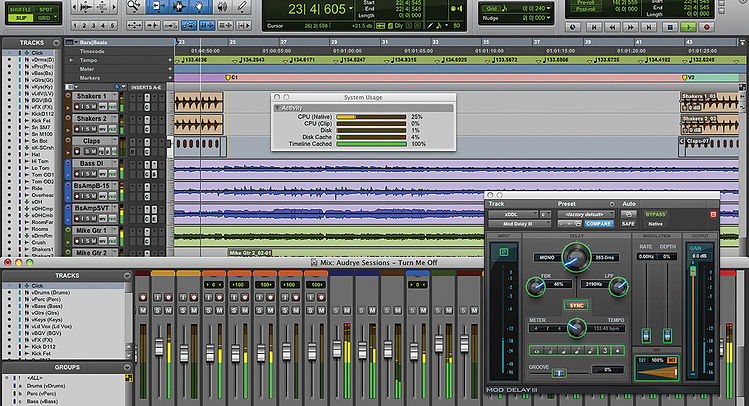
Task: Collapse the Activity section in System Usage
Action: click(x=277, y=108)
